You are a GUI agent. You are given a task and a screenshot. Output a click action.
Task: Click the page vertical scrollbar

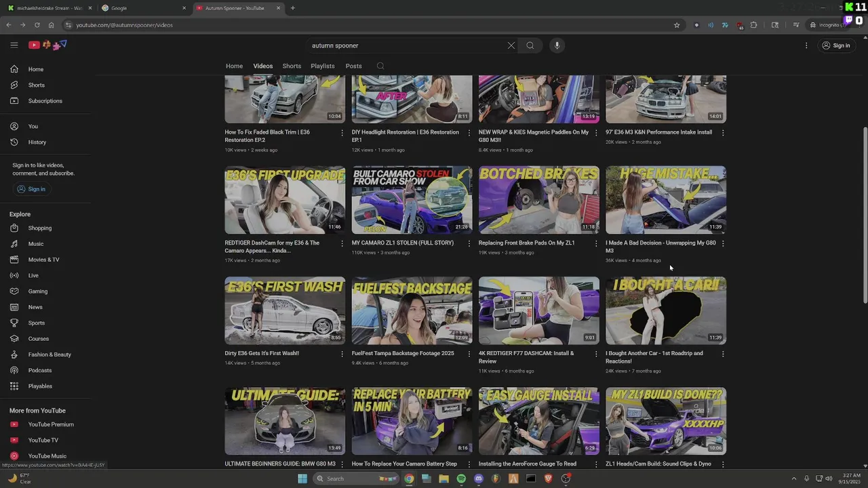coord(865,213)
